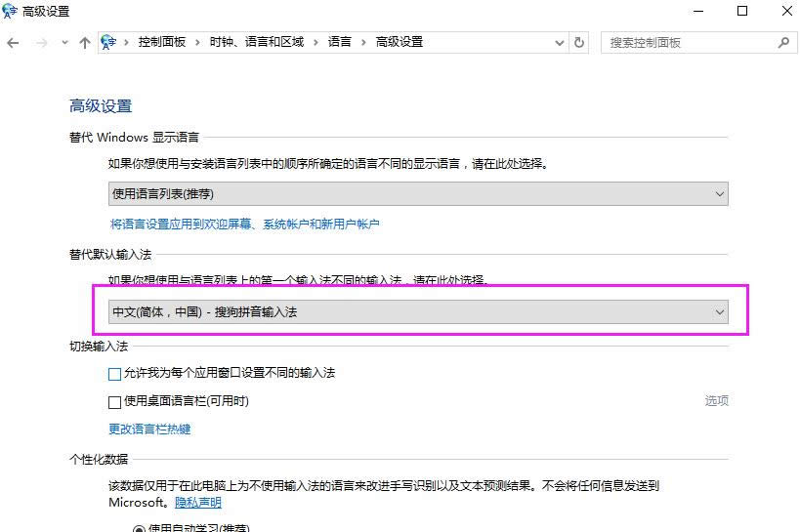Click the control panel icon in address bar

(x=110, y=43)
